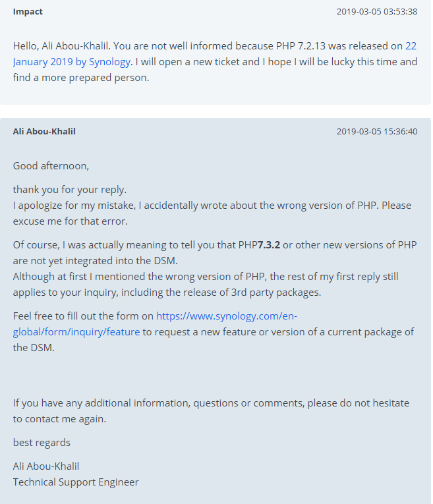The height and width of the screenshot is (504, 433).
Task: Click the 'Hello, Ali Abou-Khalil' opening text
Action: coord(61,46)
